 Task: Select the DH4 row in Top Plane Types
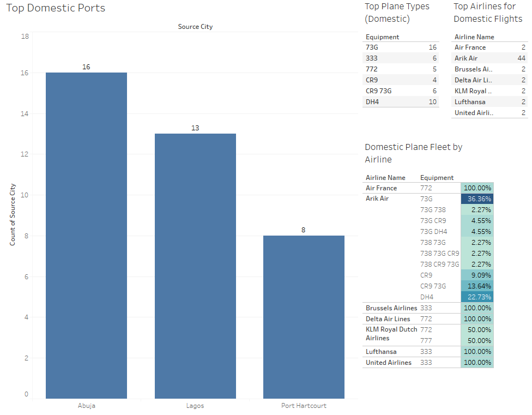point(401,102)
